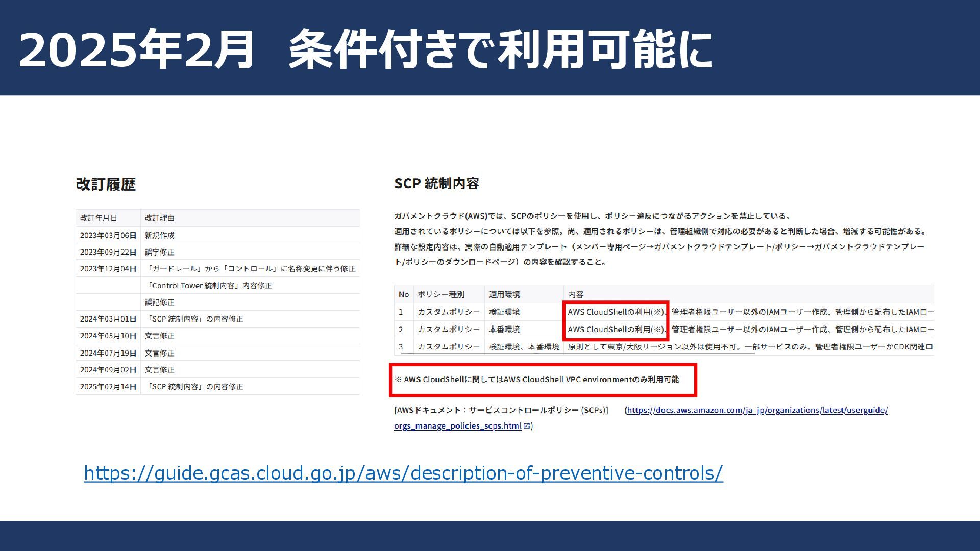The width and height of the screenshot is (980, 551).
Task: Click the 2024年05月10日 date cell
Action: [x=108, y=336]
